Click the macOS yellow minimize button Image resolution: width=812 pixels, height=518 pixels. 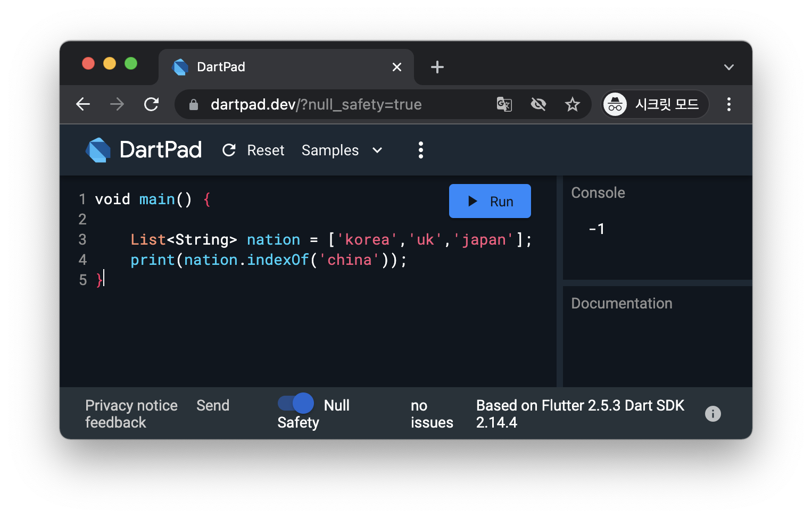pos(110,63)
